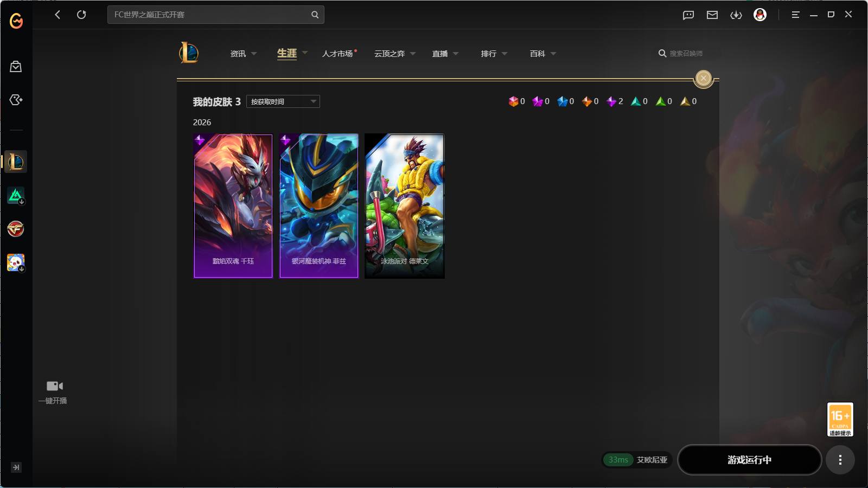Image resolution: width=868 pixels, height=488 pixels.
Task: Click the 2026 year label
Action: click(202, 123)
